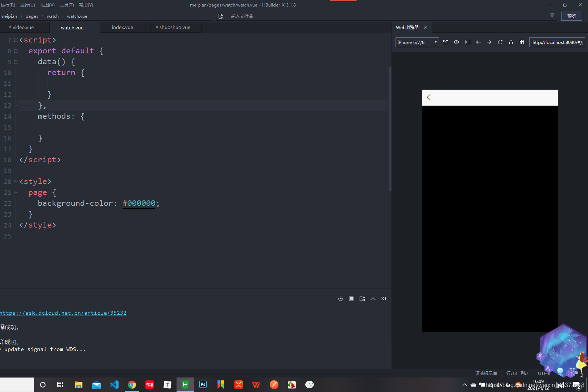588x392 pixels.
Task: Collapse the script block at line 7
Action: pyautogui.click(x=16, y=40)
